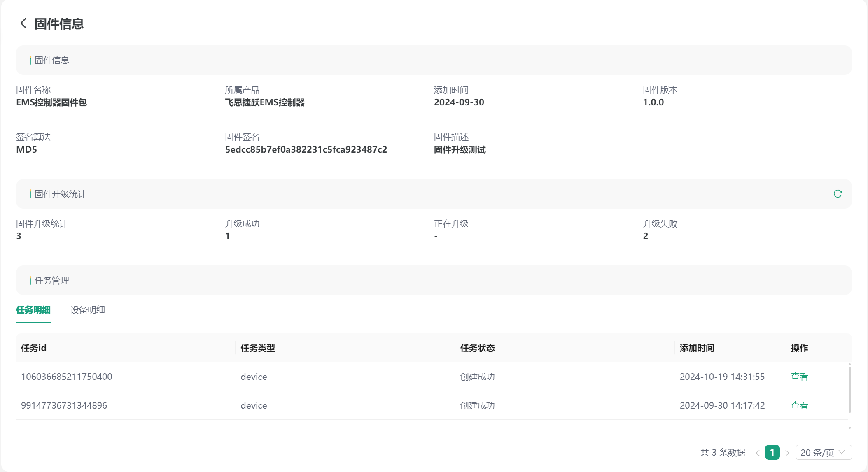Switch to the 设备明细 tab
The image size is (868, 472).
click(x=88, y=310)
